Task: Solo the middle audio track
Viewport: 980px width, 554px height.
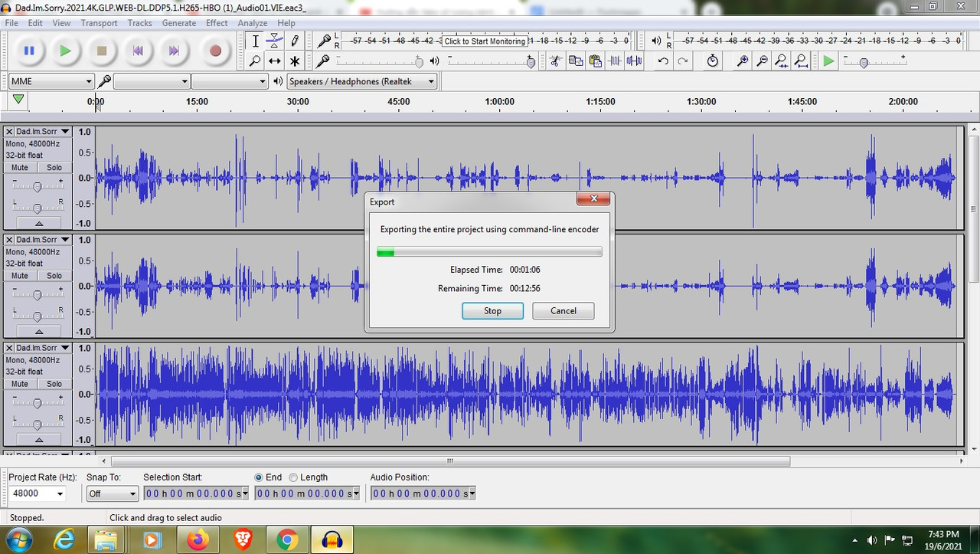Action: point(54,275)
